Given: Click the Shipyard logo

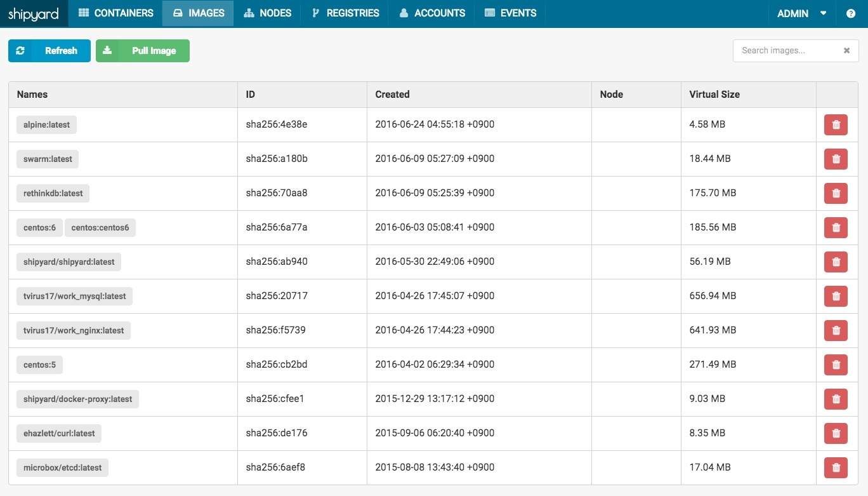Looking at the screenshot, I should 34,13.
